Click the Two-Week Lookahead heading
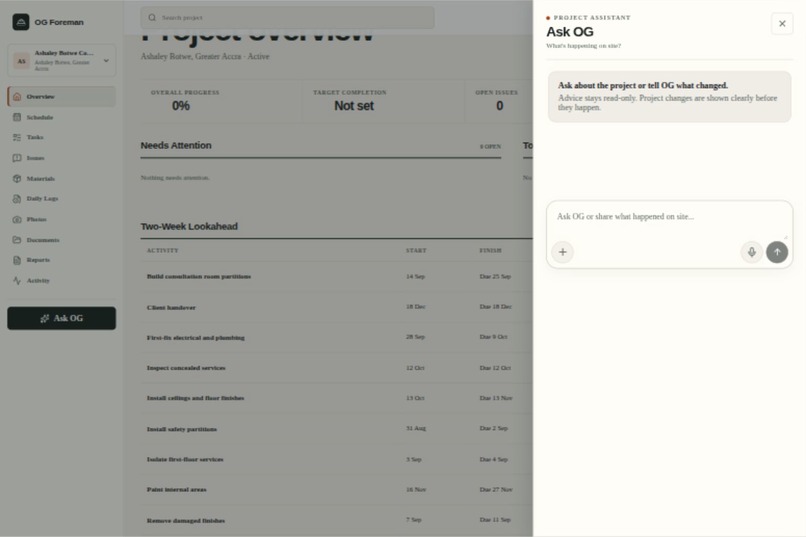The height and width of the screenshot is (537, 806). coord(189,227)
